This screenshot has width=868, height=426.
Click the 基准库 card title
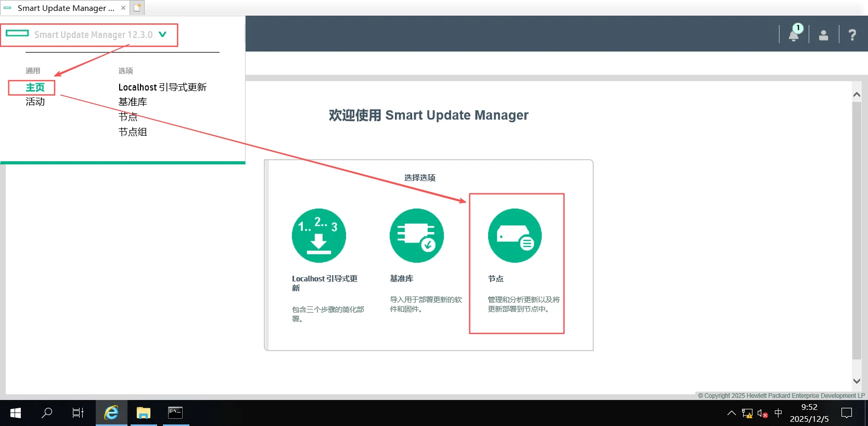[402, 278]
